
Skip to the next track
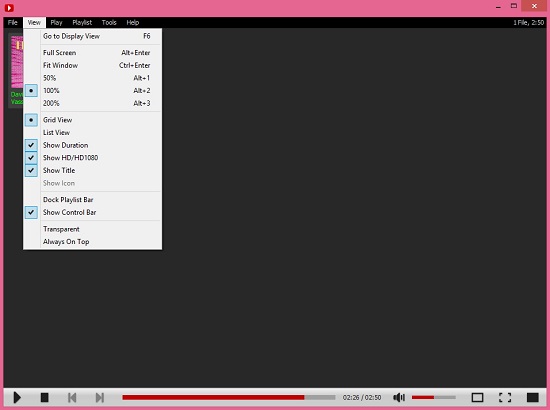click(x=100, y=397)
